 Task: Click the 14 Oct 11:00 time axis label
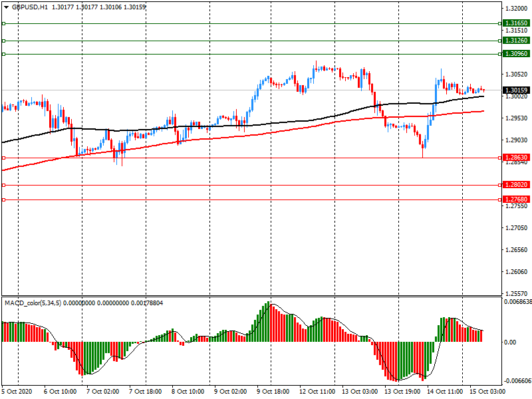coord(445,392)
